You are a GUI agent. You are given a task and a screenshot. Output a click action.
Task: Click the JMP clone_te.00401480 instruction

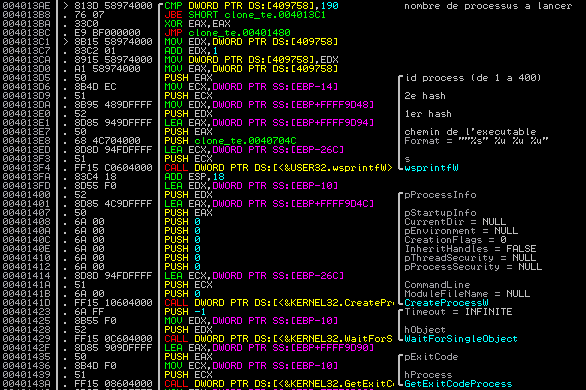tap(227, 33)
